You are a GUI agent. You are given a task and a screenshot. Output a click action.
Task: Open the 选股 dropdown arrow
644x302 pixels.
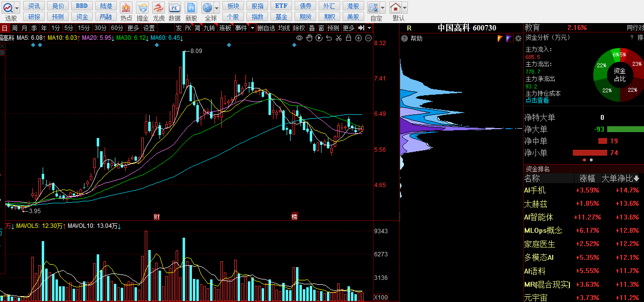coord(18,8)
